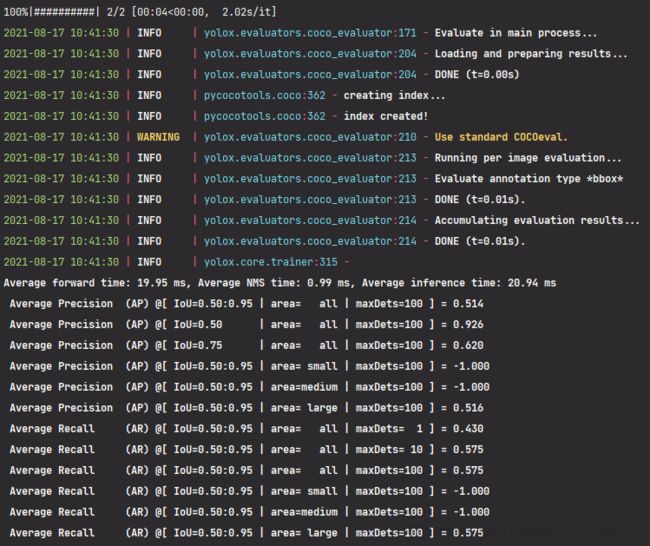Click the 'Loading and preparing results...' message
Screen dimensions: 650x546
click(531, 54)
